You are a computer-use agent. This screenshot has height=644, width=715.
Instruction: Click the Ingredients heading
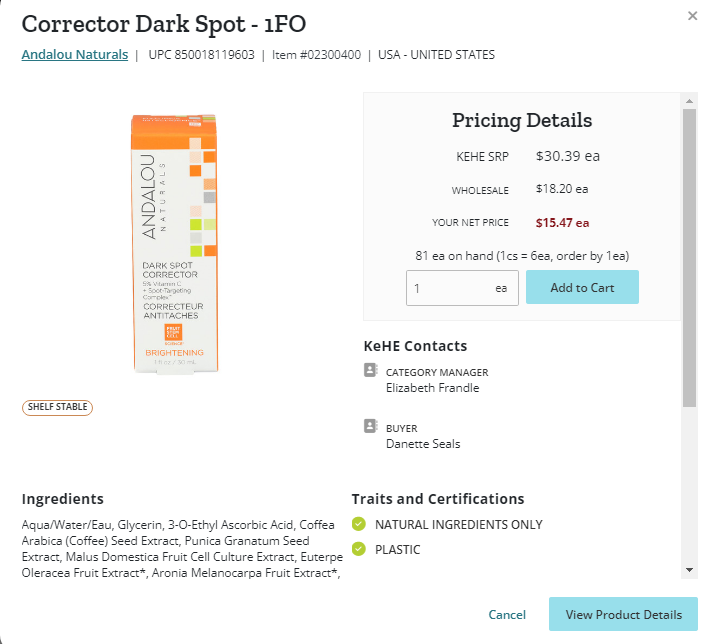coord(62,499)
